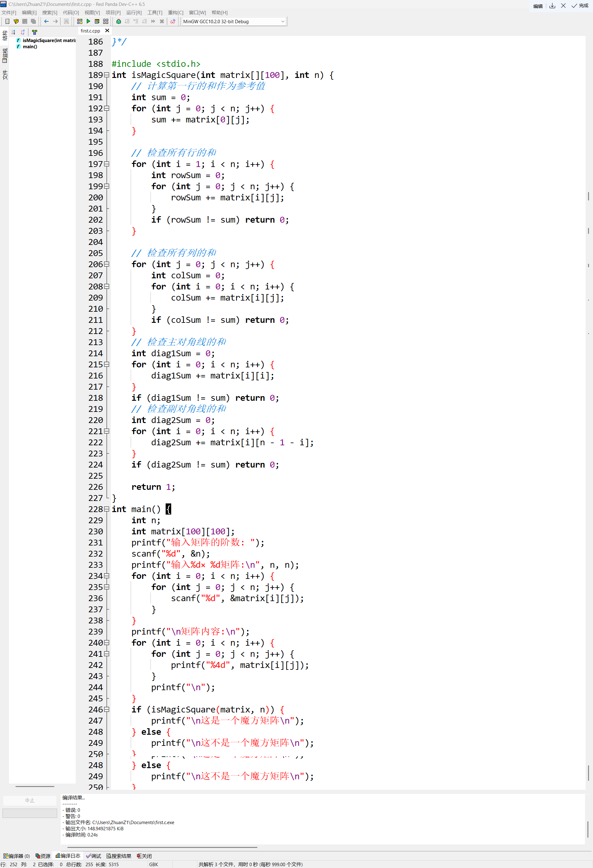Open the 工具[T] menu
The width and height of the screenshot is (593, 868).
155,12
